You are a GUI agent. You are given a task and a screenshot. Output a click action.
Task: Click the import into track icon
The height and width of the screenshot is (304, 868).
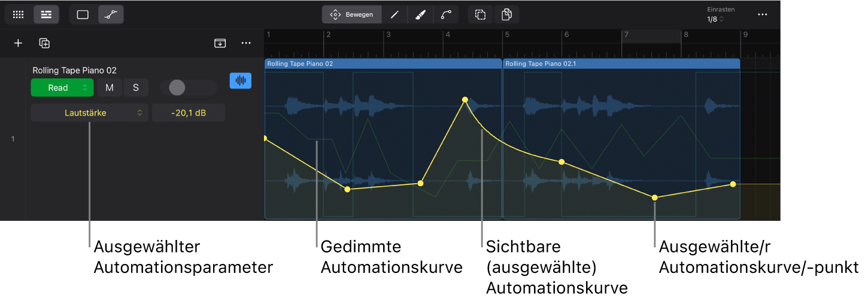[220, 43]
